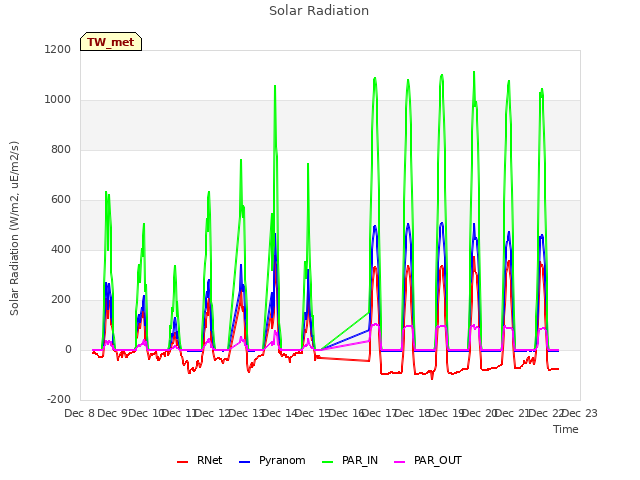Click the PAR_OUT legend label

coord(438,460)
